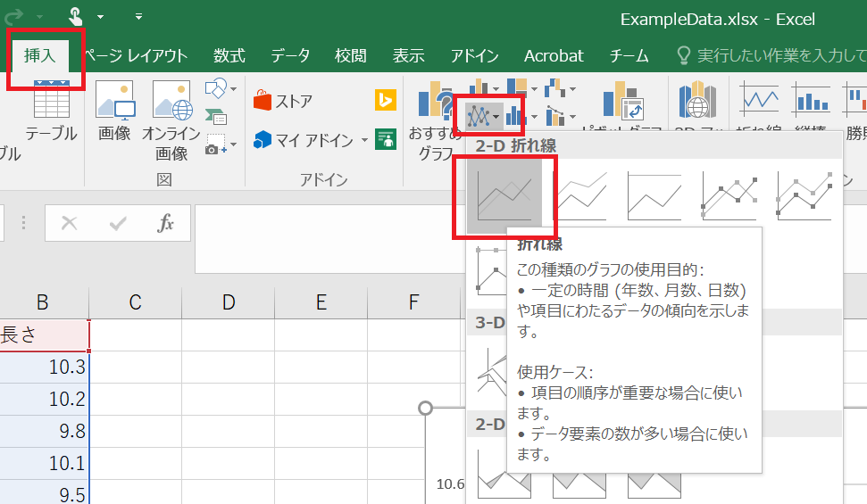Click inside the formula bar input
This screenshot has width=867, height=504.
pos(330,239)
